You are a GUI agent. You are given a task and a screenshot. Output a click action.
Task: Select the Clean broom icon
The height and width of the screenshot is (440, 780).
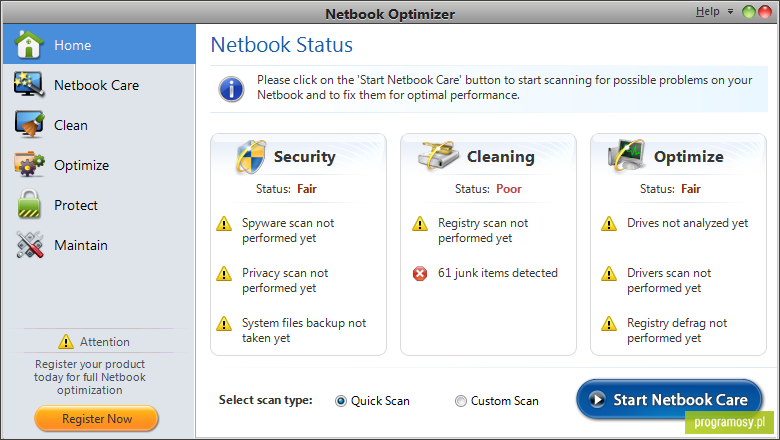29,124
